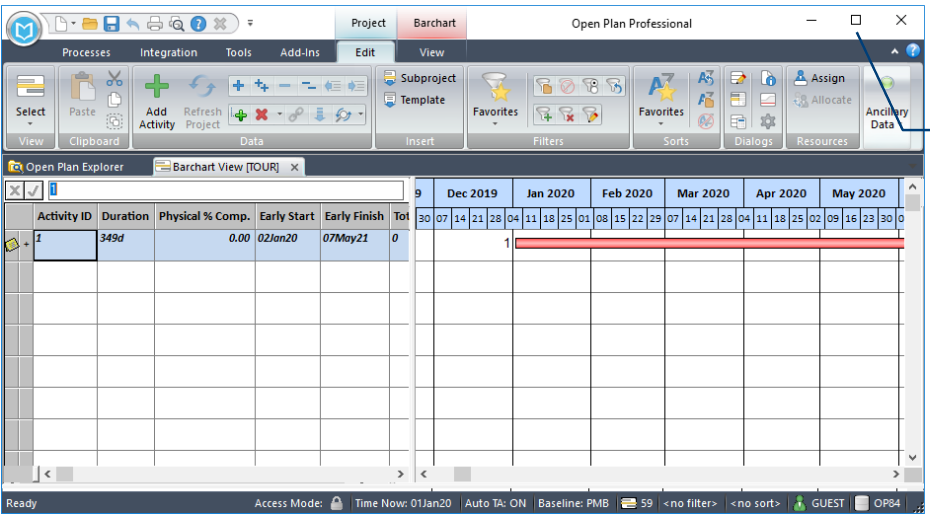930x520 pixels.
Task: Click the table horizontal scrollbar right arrow
Action: coord(400,474)
